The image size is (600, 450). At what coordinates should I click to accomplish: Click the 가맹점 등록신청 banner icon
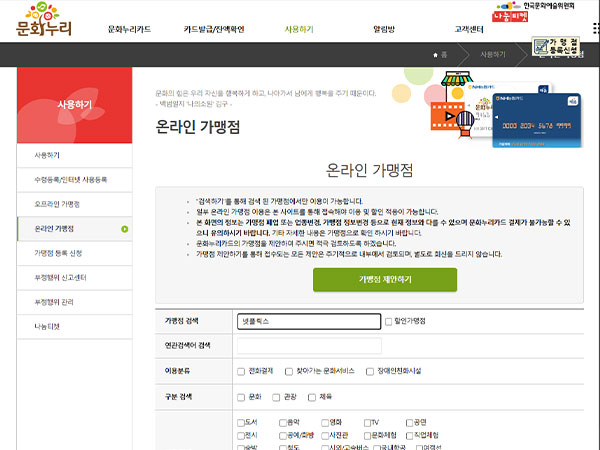coord(556,46)
